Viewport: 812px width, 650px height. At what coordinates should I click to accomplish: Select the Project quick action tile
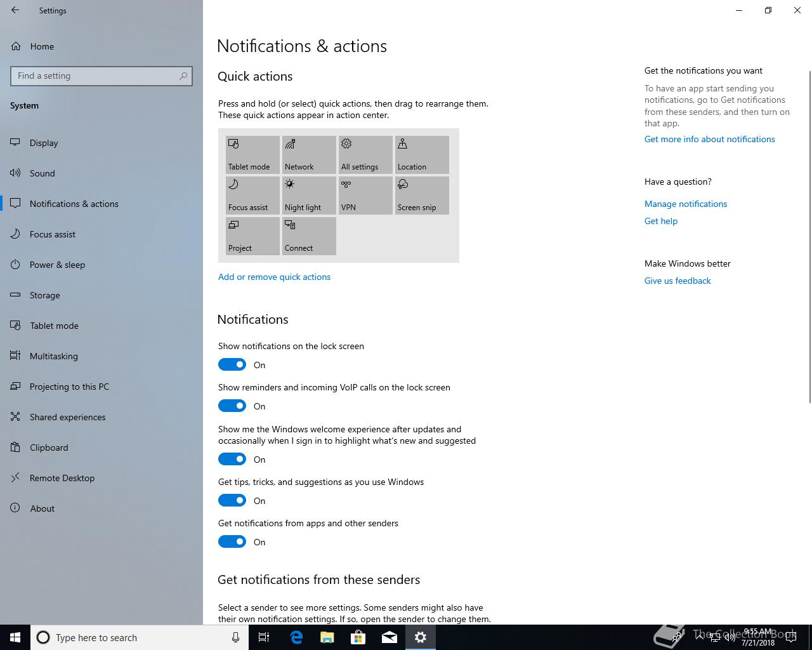coord(252,235)
